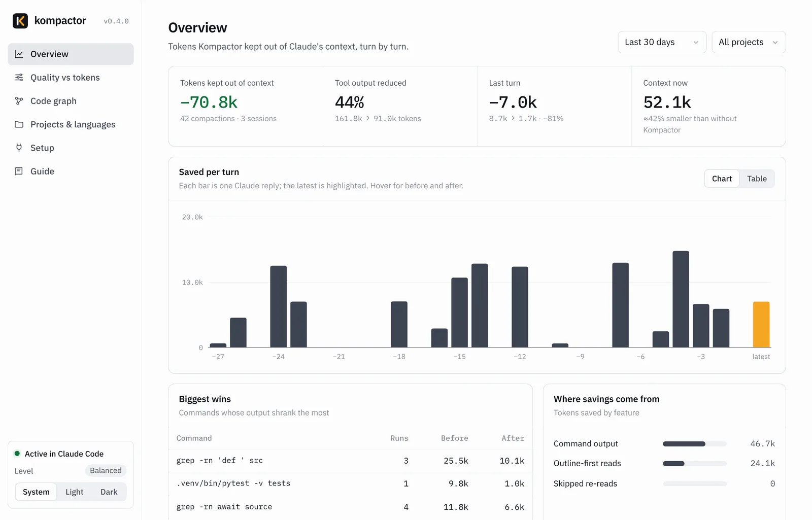The image size is (812, 520).
Task: Click the After column header
Action: click(x=513, y=438)
